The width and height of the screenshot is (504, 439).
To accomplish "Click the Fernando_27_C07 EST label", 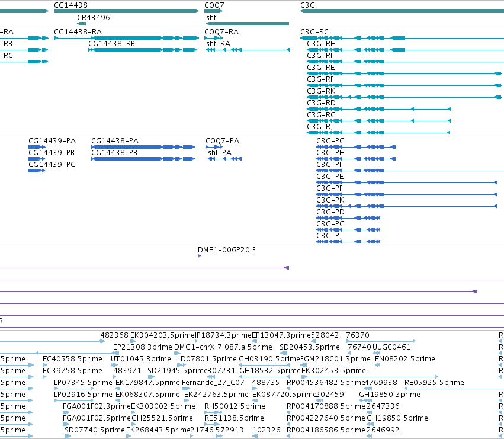I will (213, 383).
